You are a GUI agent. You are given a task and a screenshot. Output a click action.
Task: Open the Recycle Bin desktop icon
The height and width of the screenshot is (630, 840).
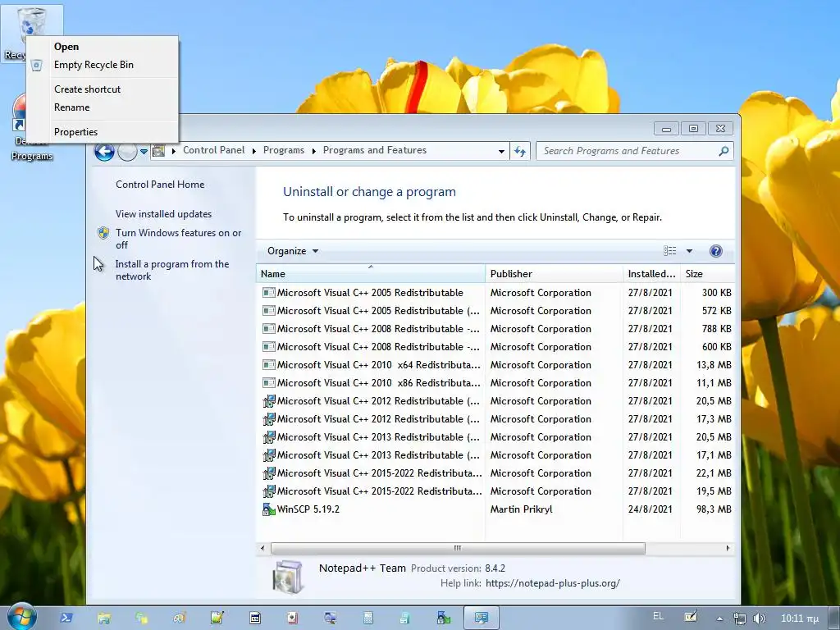click(32, 21)
